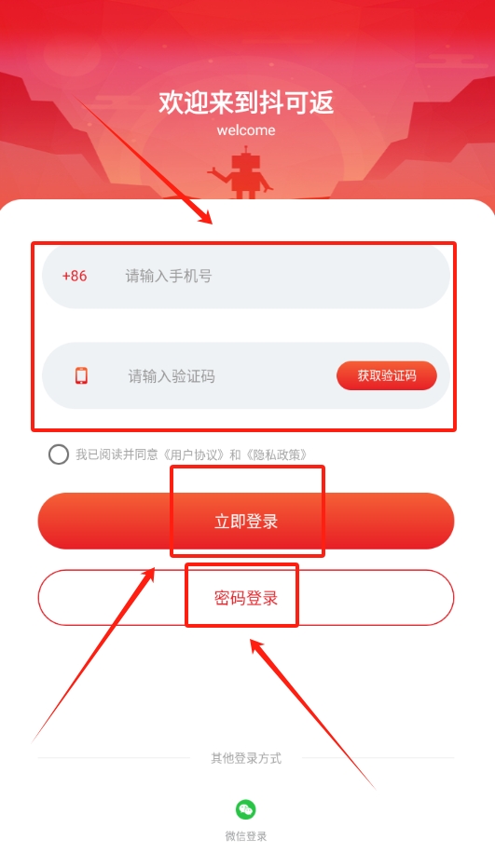Click the red arrow pointing at phone field

click(x=143, y=160)
